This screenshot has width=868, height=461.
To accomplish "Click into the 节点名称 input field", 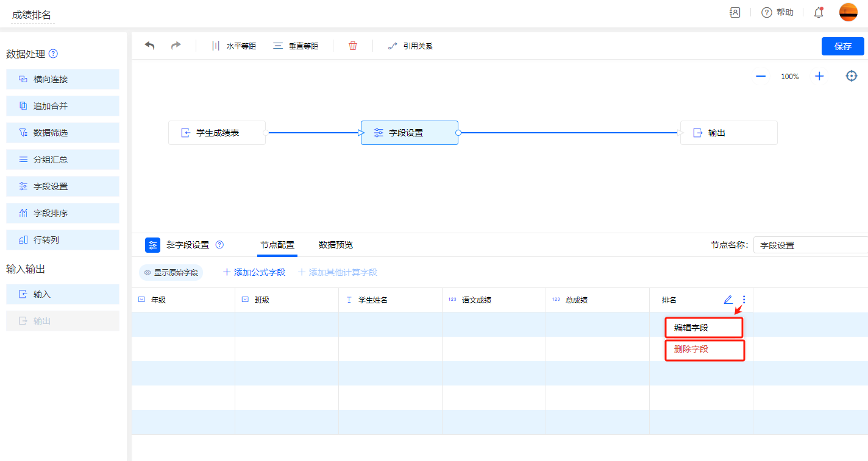I will pyautogui.click(x=809, y=245).
